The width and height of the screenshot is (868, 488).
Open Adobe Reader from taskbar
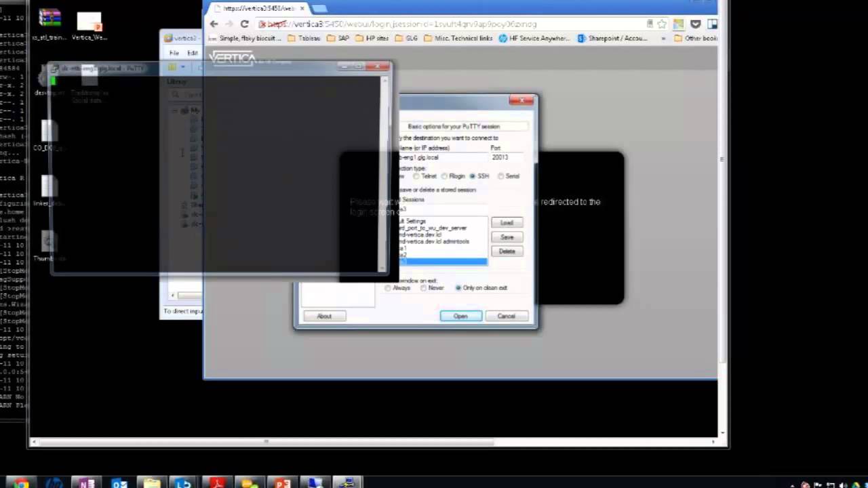pos(217,484)
